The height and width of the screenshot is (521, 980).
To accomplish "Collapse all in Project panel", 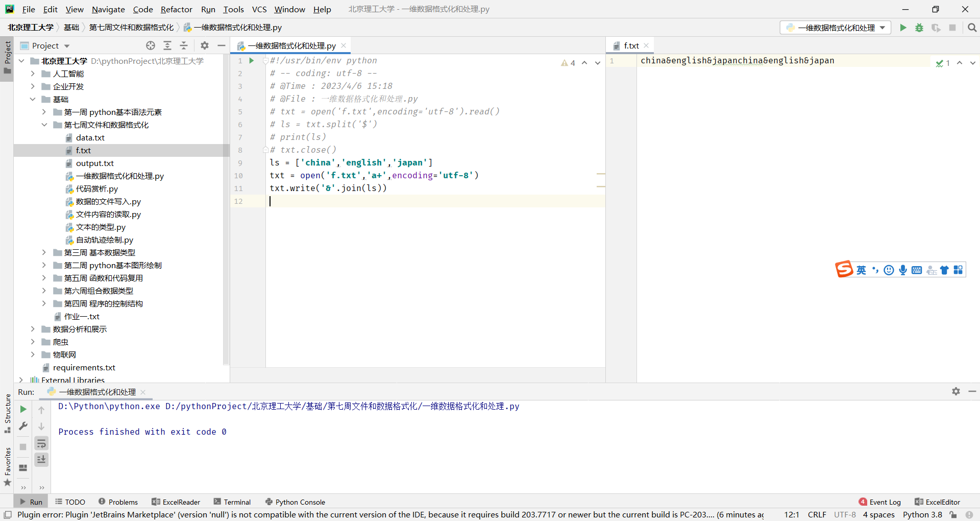I will 184,45.
